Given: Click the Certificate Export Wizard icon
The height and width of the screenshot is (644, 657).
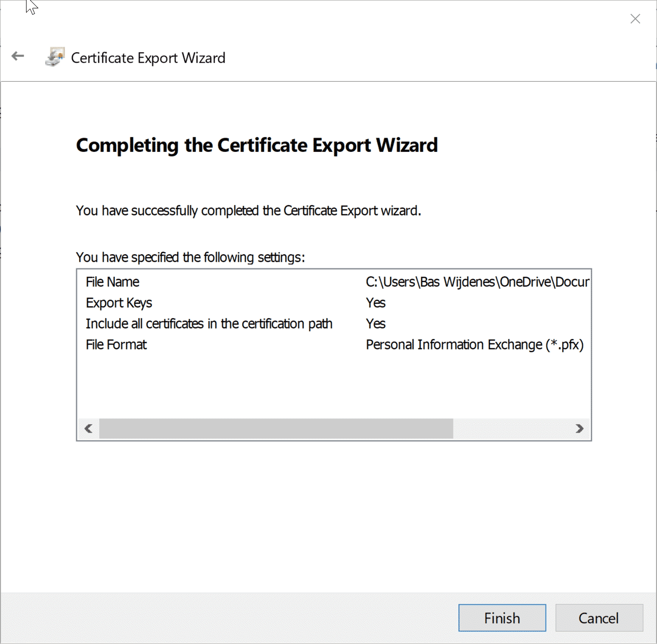Looking at the screenshot, I should [54, 56].
